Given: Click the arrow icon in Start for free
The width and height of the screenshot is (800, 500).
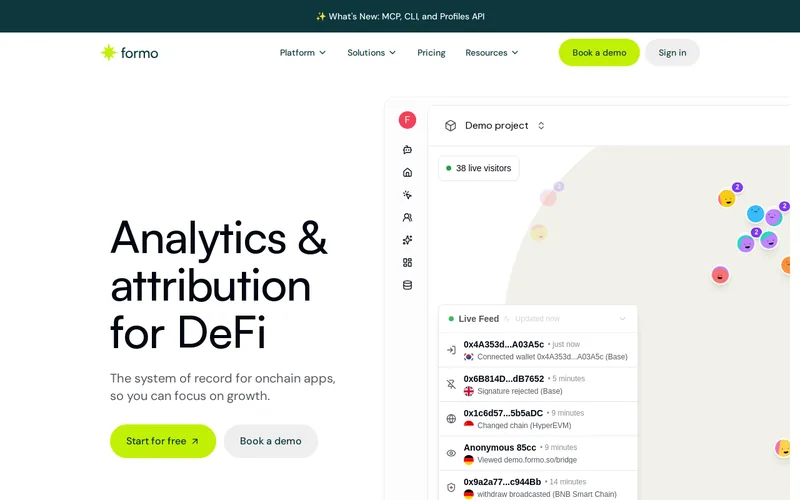Looking at the screenshot, I should 195,441.
